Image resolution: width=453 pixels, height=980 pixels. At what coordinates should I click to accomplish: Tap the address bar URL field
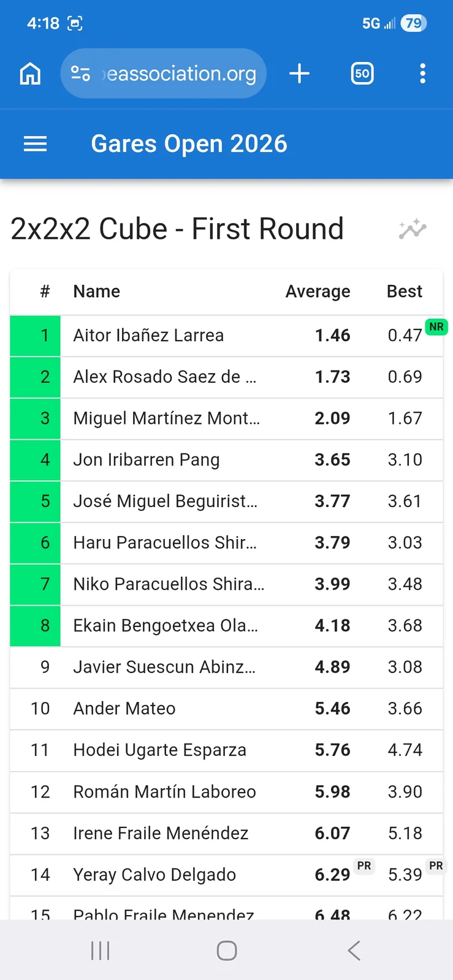point(164,73)
